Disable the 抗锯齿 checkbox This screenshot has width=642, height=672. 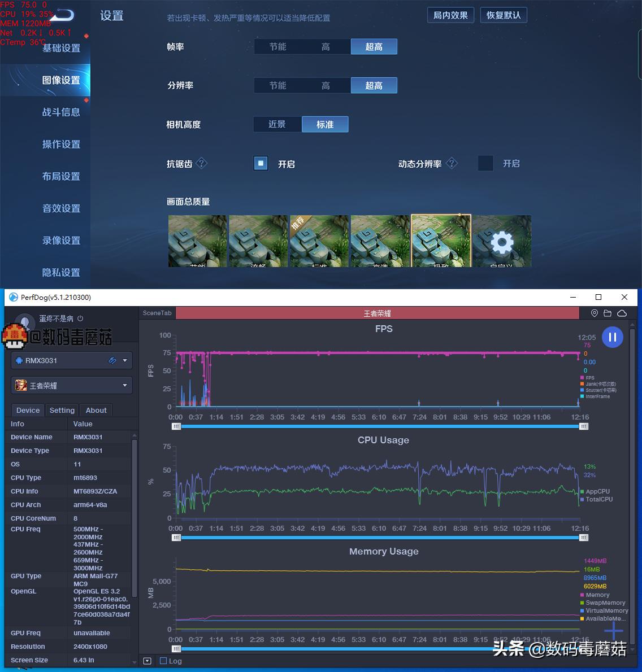click(x=260, y=163)
